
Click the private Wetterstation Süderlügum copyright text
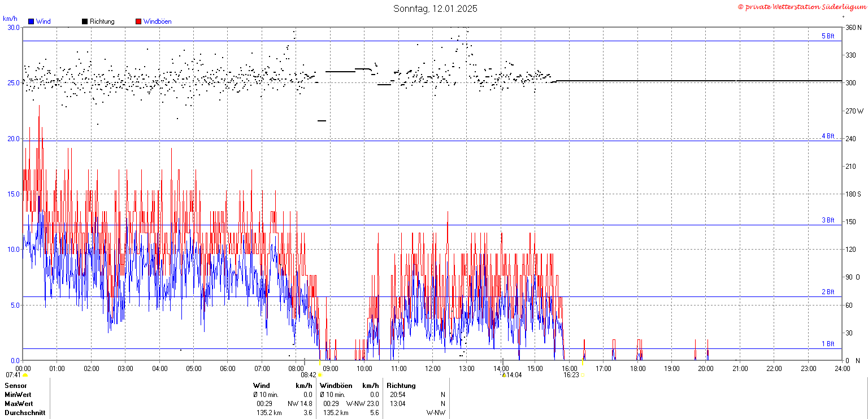click(801, 7)
